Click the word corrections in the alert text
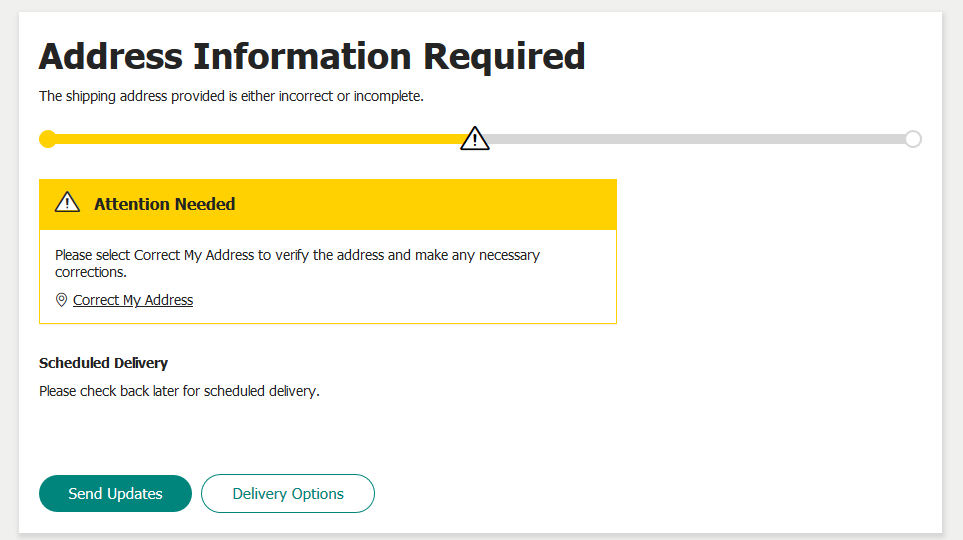The width and height of the screenshot is (963, 540). pos(90,272)
